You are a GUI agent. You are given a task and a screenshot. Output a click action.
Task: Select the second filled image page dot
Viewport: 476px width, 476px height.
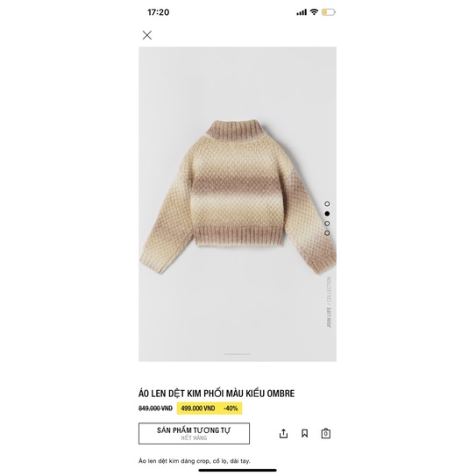(x=327, y=214)
